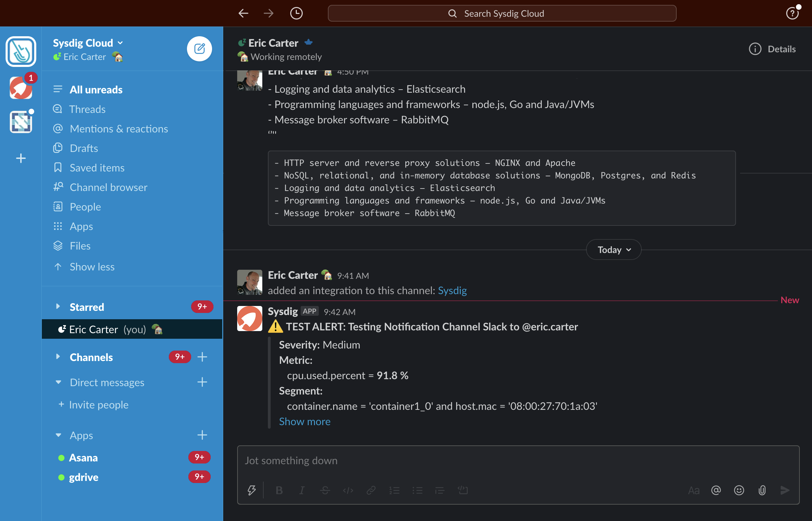
Task: Open the emoji picker
Action: pyautogui.click(x=739, y=490)
